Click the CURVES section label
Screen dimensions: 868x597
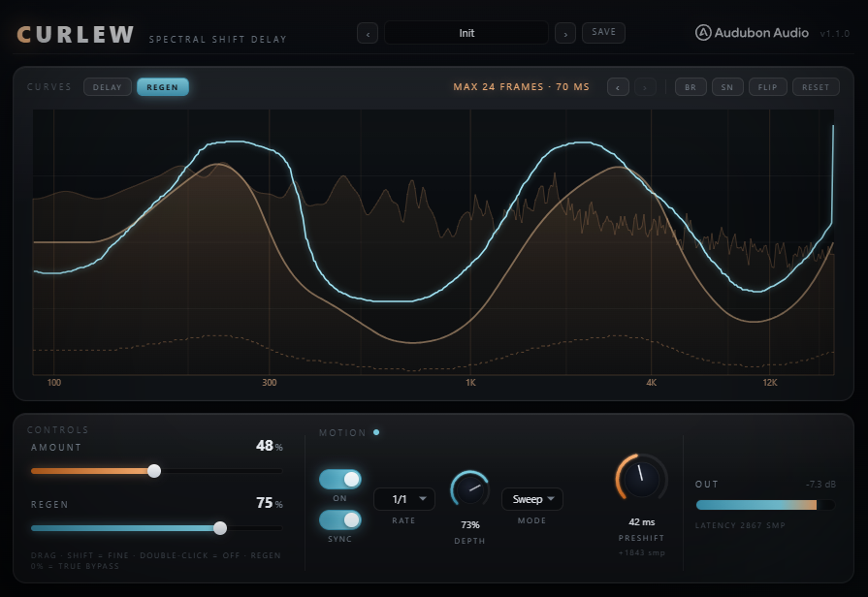[x=49, y=87]
